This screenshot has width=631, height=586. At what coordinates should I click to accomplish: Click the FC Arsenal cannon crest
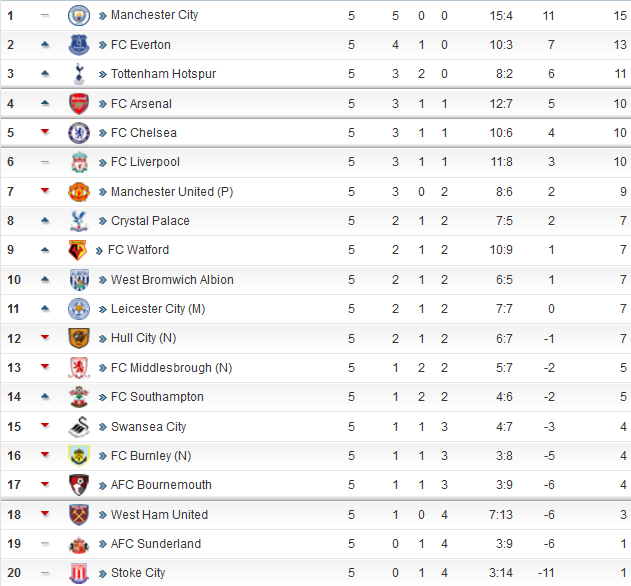[x=79, y=103]
